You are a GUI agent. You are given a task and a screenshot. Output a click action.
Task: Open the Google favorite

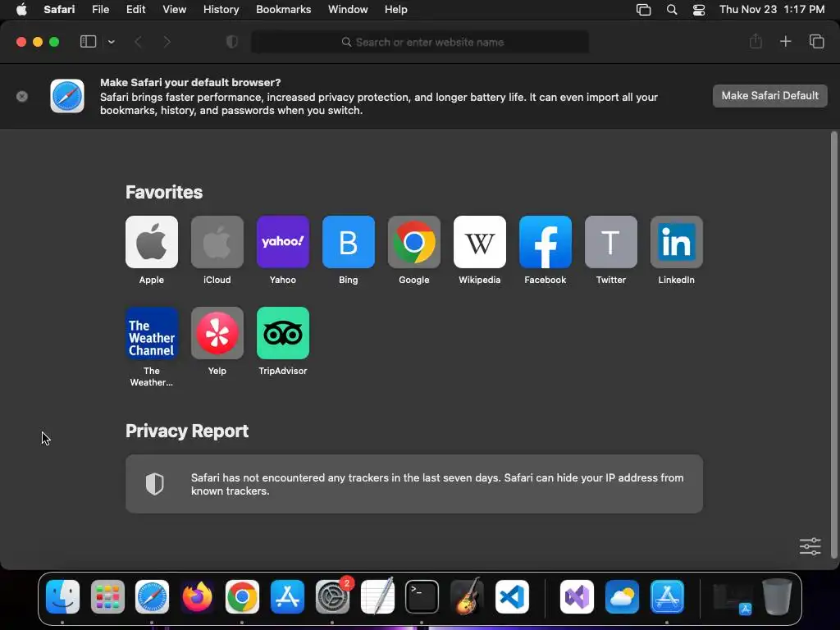[414, 242]
